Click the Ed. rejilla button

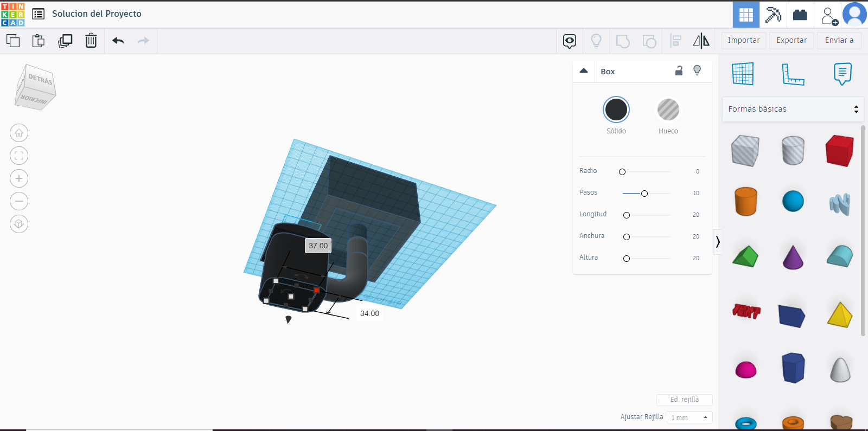click(x=685, y=400)
